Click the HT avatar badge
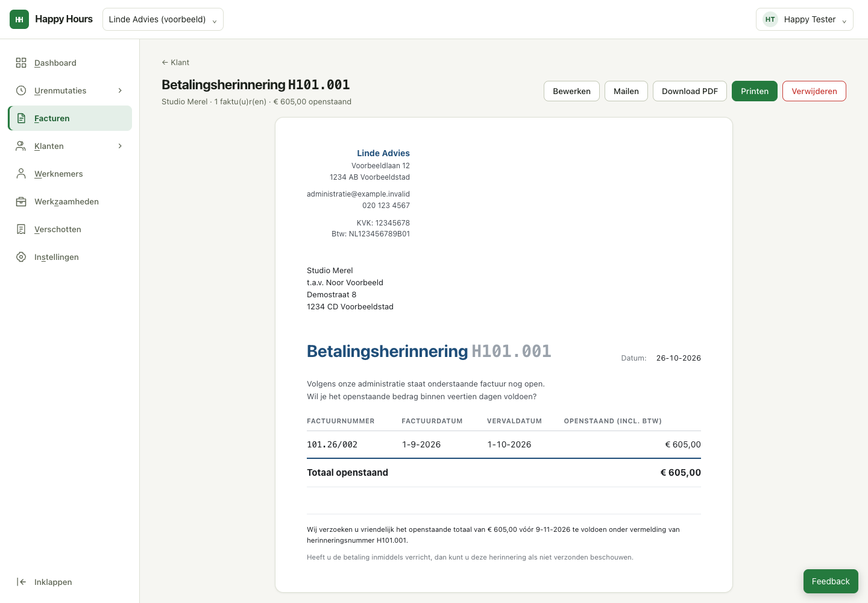 (770, 19)
